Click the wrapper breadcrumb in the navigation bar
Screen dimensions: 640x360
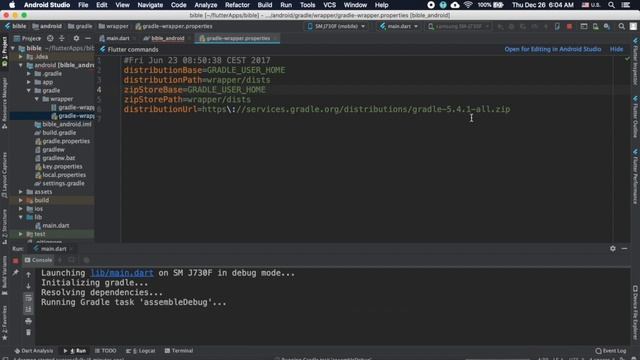[113, 26]
